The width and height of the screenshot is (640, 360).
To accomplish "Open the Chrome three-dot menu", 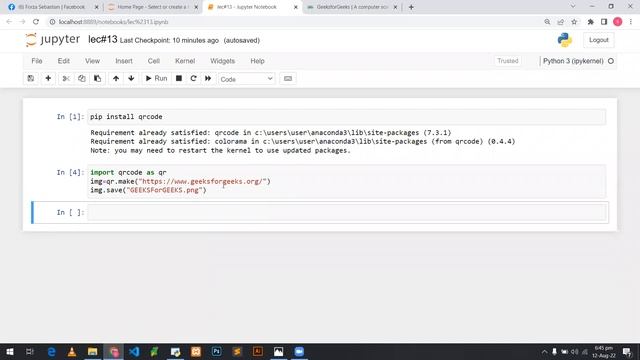I will coord(631,22).
